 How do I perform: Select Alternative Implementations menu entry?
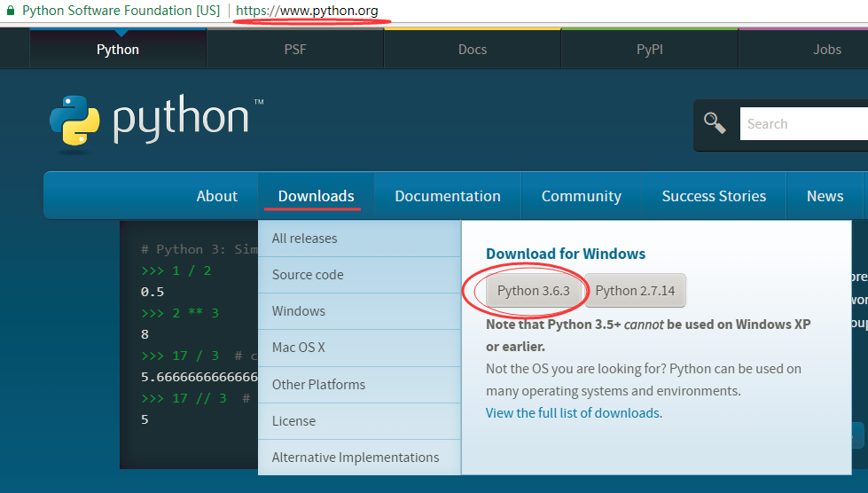pos(359,458)
